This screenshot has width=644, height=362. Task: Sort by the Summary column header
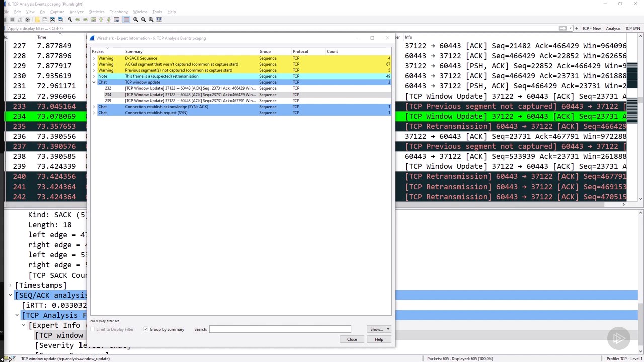191,51
